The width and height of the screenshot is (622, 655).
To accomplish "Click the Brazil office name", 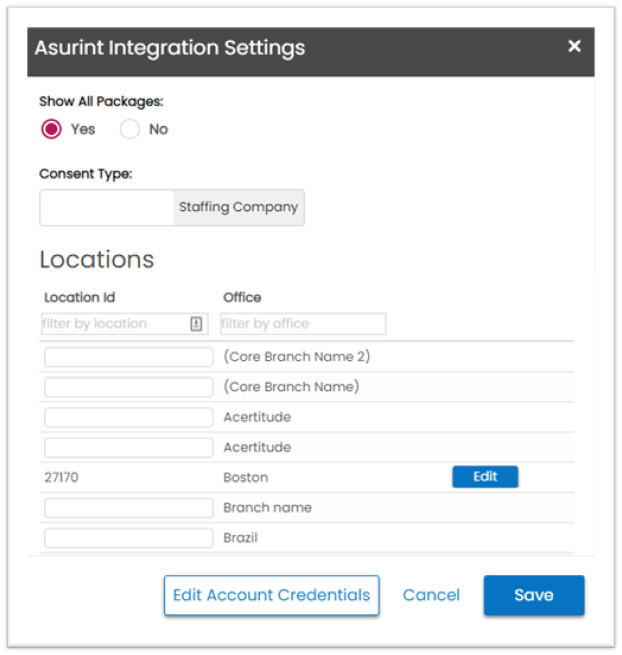I will click(x=241, y=538).
